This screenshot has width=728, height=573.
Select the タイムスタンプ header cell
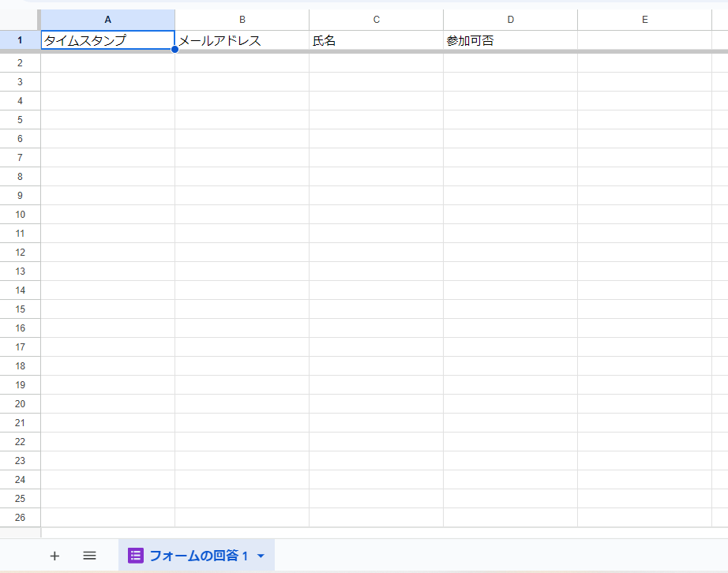(x=107, y=40)
